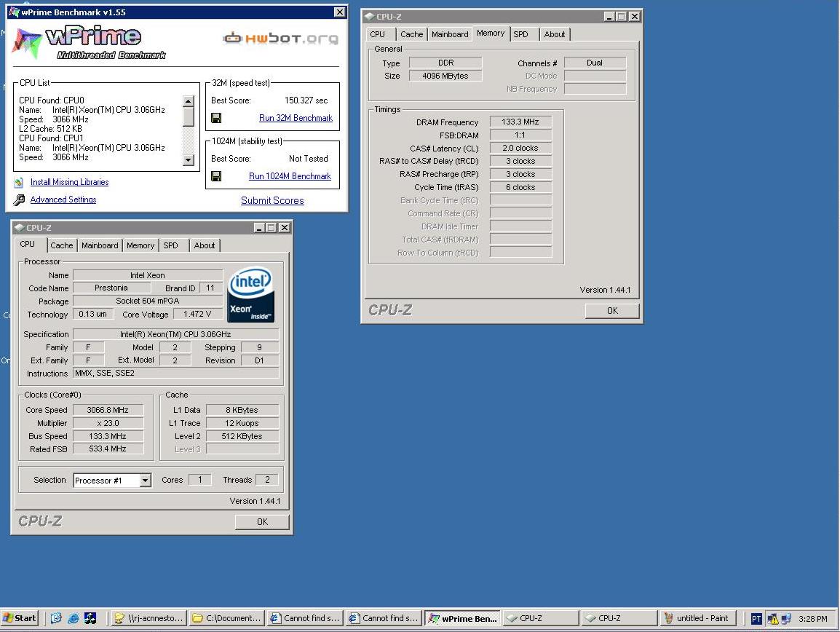Click the Core Speed 3066.8 MHz value
Image resolution: width=840 pixels, height=632 pixels.
tap(108, 410)
